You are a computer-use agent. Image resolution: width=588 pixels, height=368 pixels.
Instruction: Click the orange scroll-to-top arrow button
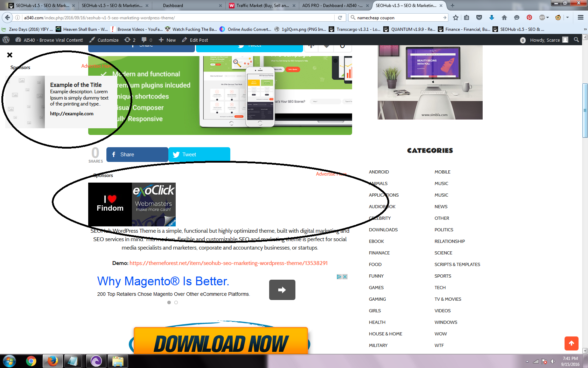point(572,343)
